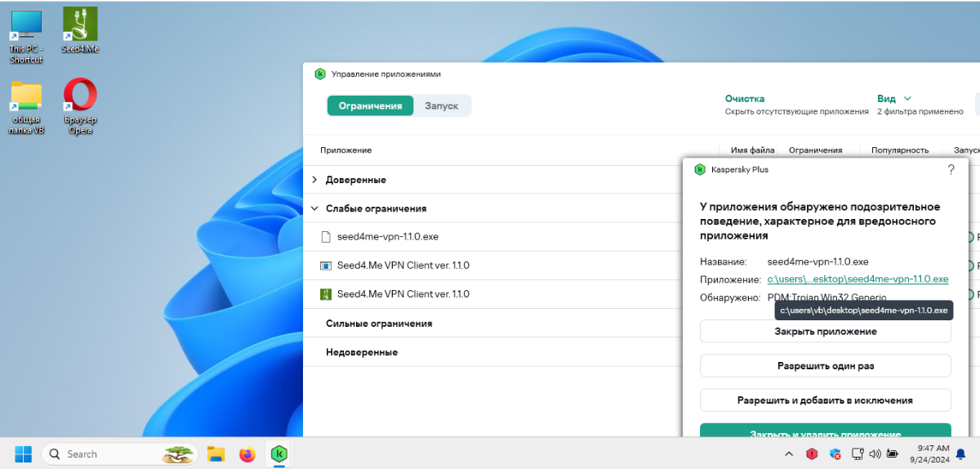Select the 'Недоверенные' group
Image resolution: width=980 pixels, height=469 pixels.
click(x=362, y=352)
